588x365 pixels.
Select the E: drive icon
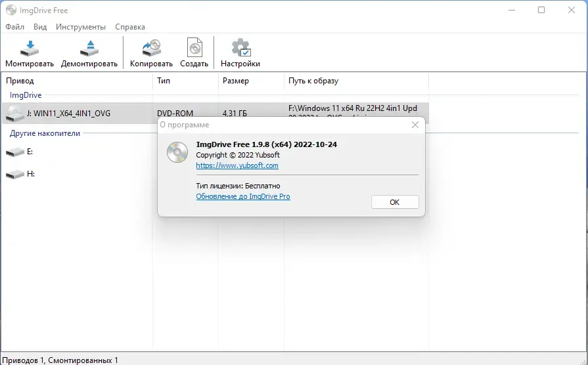[x=15, y=152]
